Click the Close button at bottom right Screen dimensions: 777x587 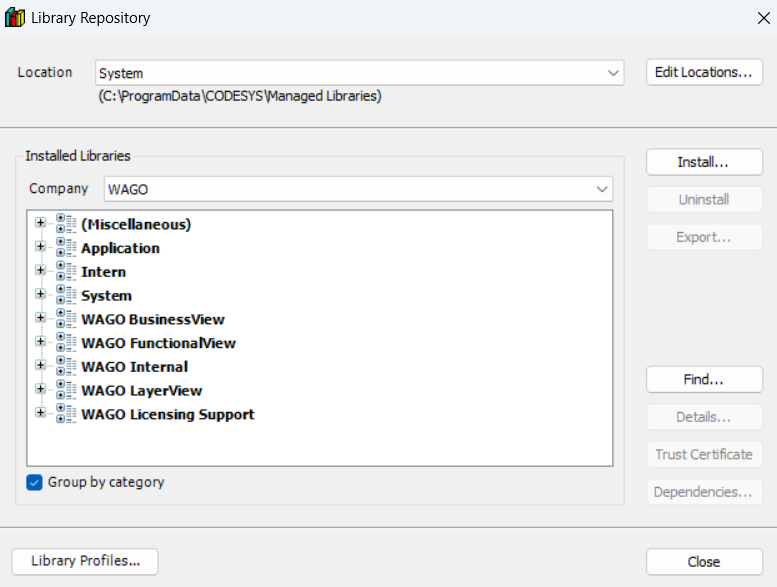[704, 562]
